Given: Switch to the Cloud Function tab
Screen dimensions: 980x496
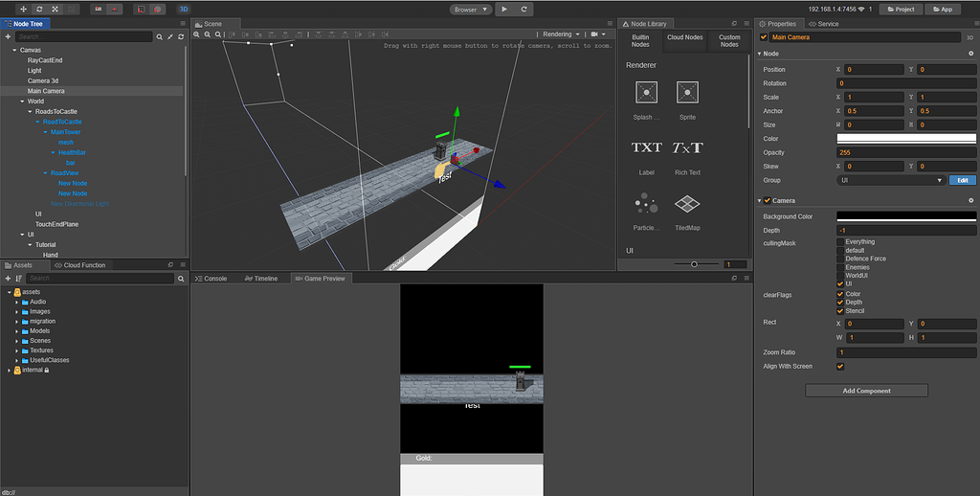Looking at the screenshot, I should 80,265.
